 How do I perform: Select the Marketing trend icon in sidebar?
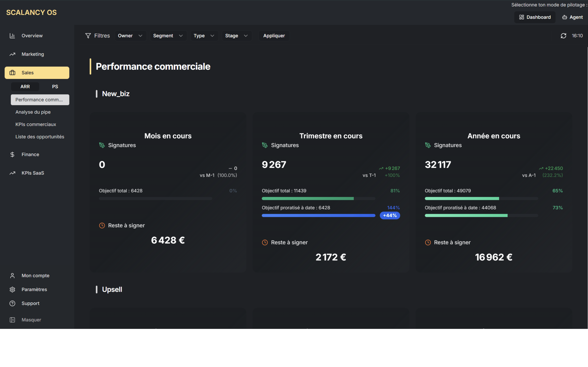click(x=12, y=54)
